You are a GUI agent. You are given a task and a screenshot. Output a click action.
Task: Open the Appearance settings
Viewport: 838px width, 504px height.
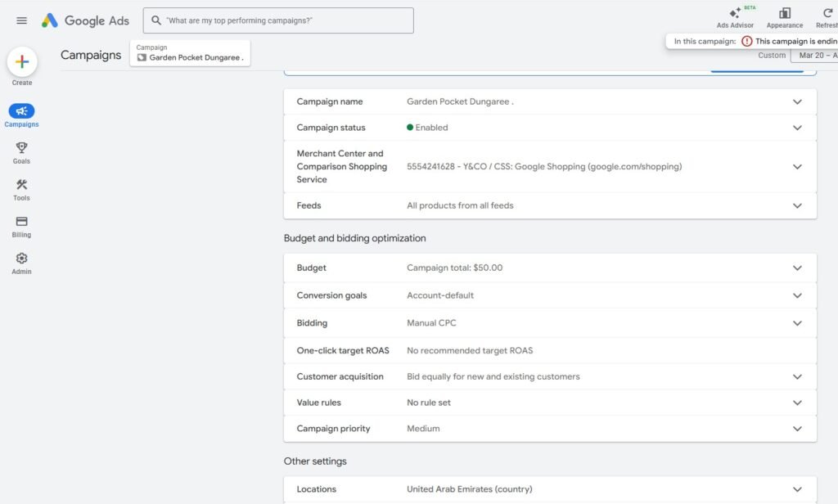pos(785,18)
